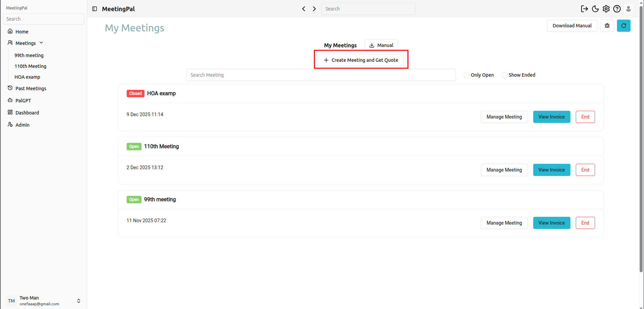Switch to the Manual tab

tap(381, 45)
